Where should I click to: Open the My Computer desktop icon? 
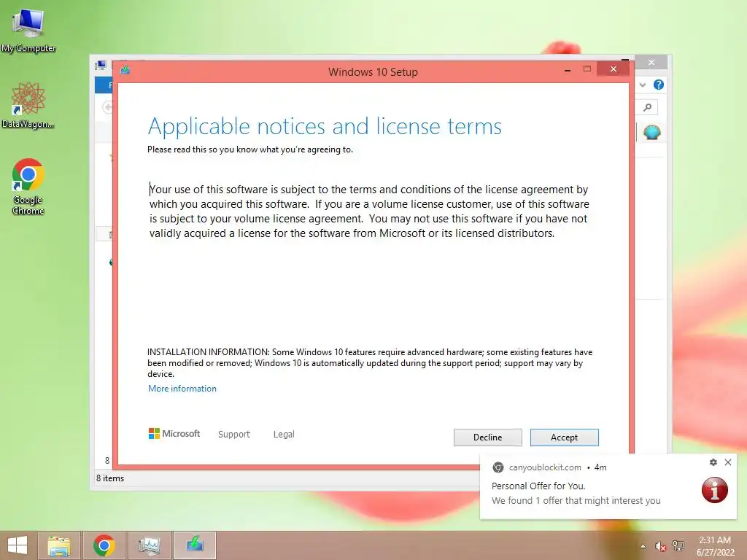(x=28, y=29)
